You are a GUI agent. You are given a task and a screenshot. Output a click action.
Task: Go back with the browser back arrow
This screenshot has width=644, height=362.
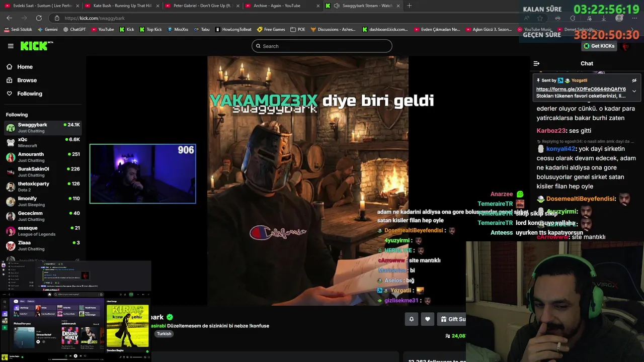[x=9, y=18]
